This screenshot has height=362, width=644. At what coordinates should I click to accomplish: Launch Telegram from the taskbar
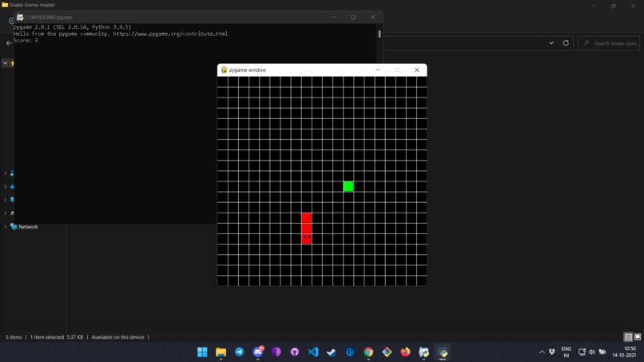click(x=240, y=352)
